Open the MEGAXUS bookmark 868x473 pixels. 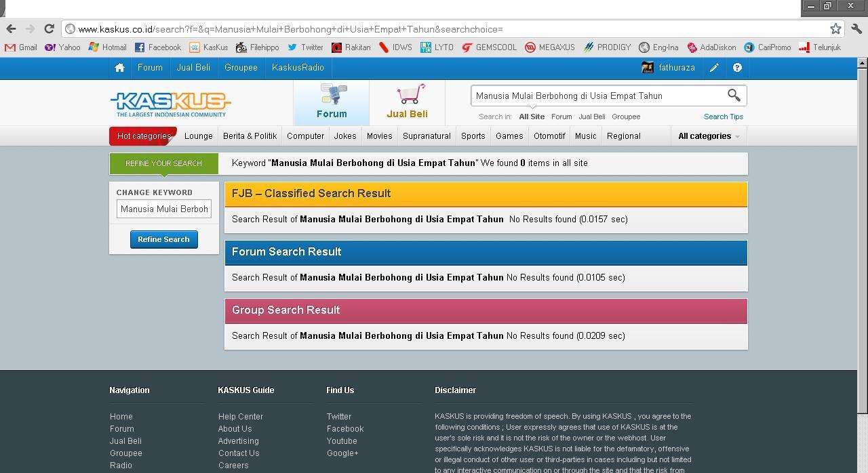click(550, 47)
